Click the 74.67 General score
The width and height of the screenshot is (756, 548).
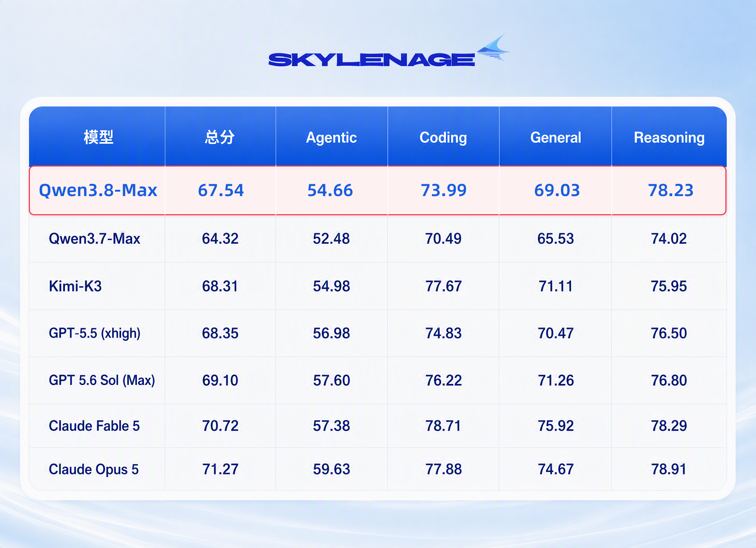[556, 470]
